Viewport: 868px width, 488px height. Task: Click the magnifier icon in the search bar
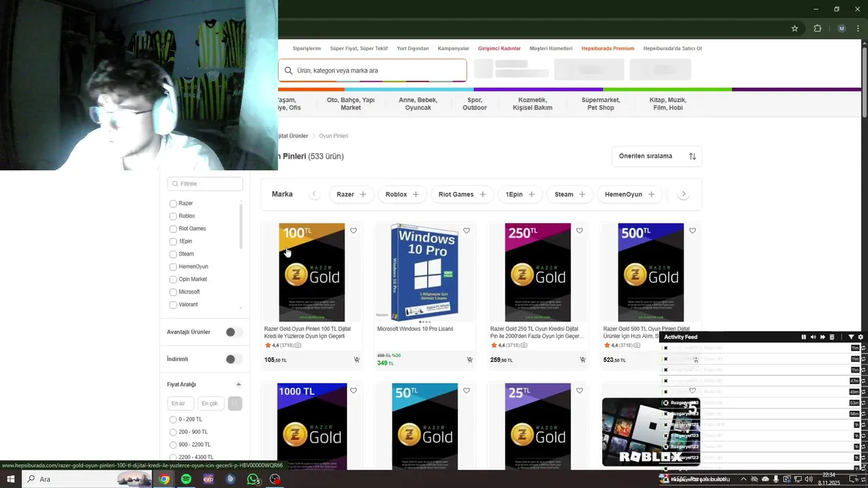click(288, 70)
